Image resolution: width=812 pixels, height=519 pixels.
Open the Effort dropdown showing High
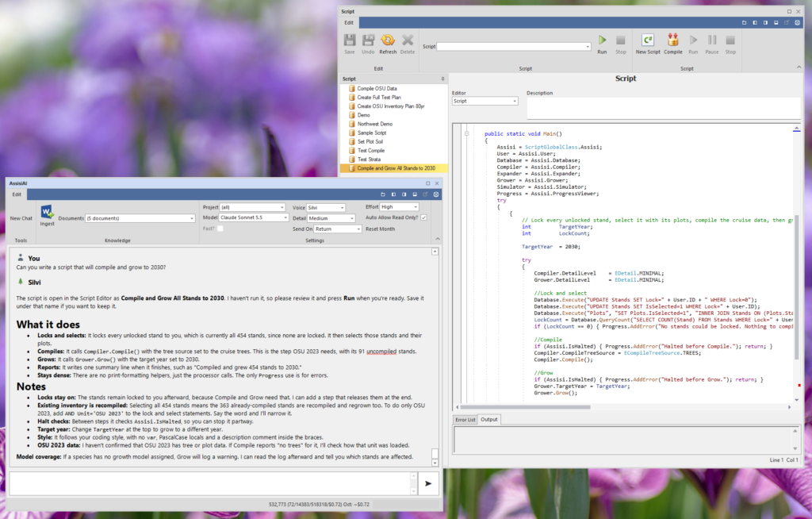[400, 207]
